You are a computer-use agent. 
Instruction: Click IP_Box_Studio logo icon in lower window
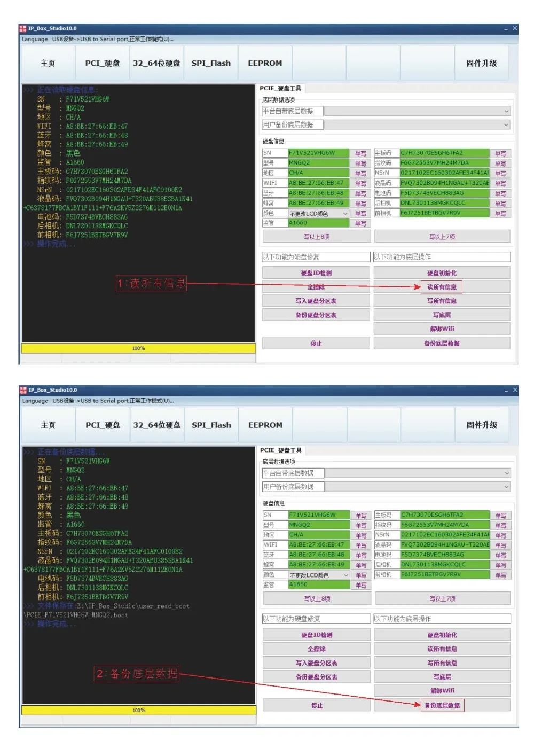[23, 390]
